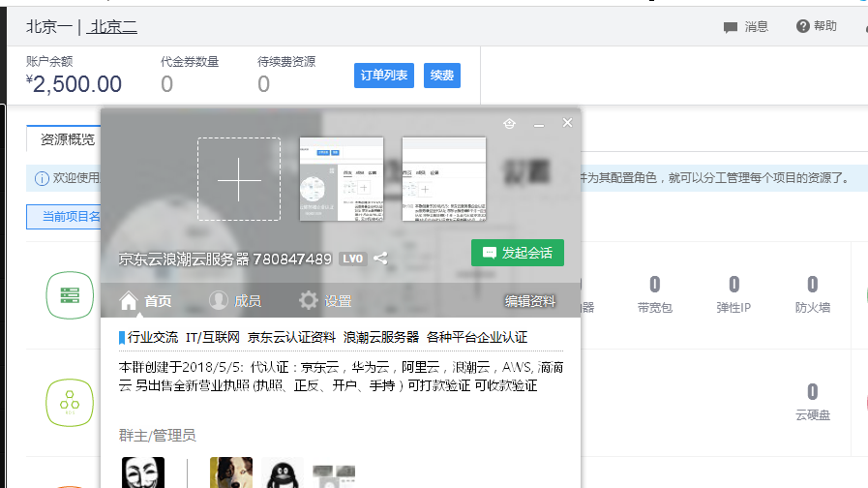The height and width of the screenshot is (488, 868).
Task: Click the 云硬盘 count
Action: (x=812, y=392)
